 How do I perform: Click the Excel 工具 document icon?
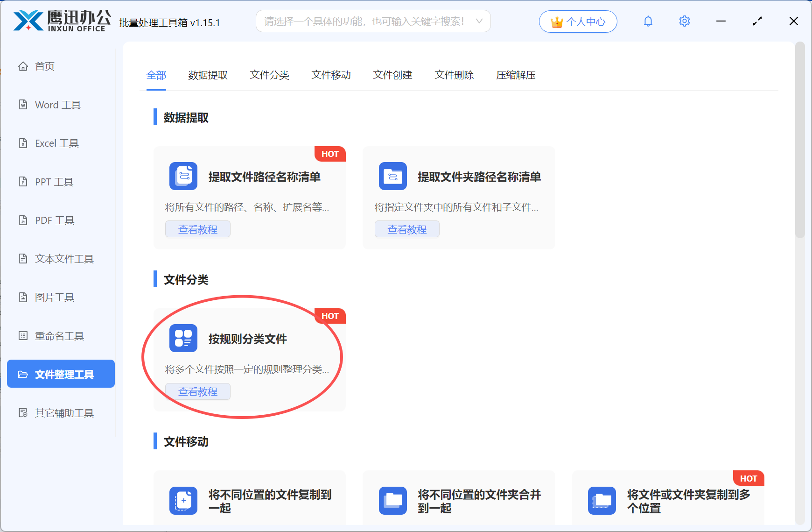point(23,143)
